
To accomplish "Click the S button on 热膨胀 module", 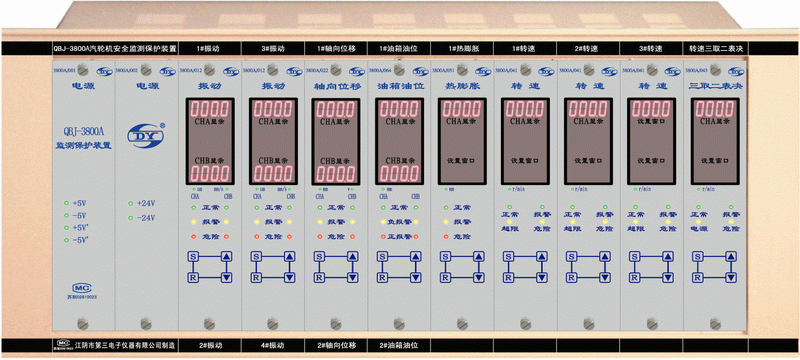I will 445,257.
